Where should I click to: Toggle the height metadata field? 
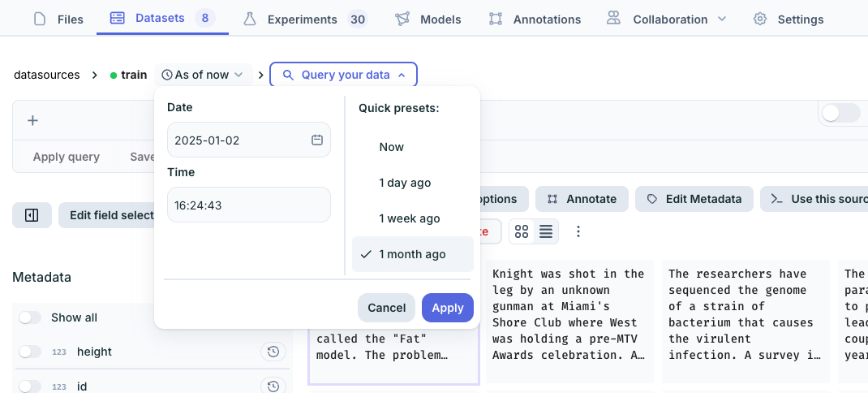tap(30, 352)
